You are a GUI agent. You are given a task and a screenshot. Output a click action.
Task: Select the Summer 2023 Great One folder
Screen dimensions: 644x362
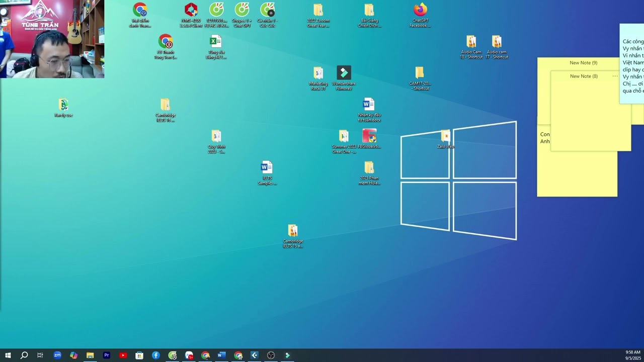344,142
